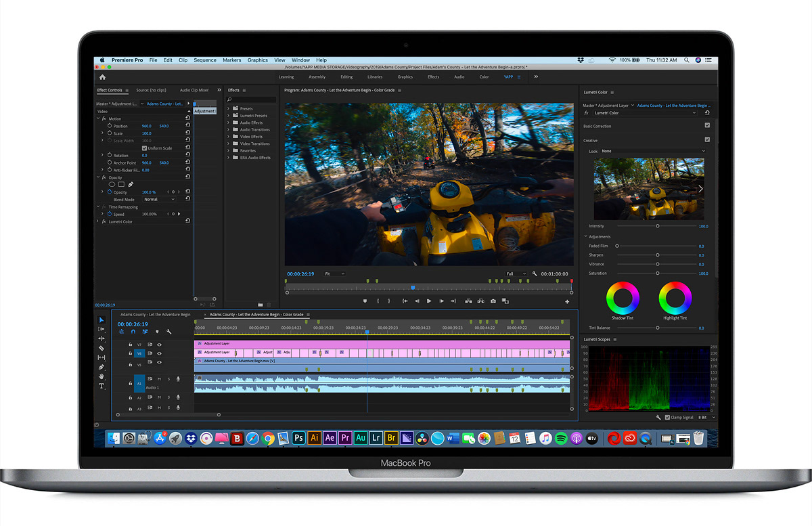Toggle V6 track output eye
The width and height of the screenshot is (812, 526).
tap(159, 353)
